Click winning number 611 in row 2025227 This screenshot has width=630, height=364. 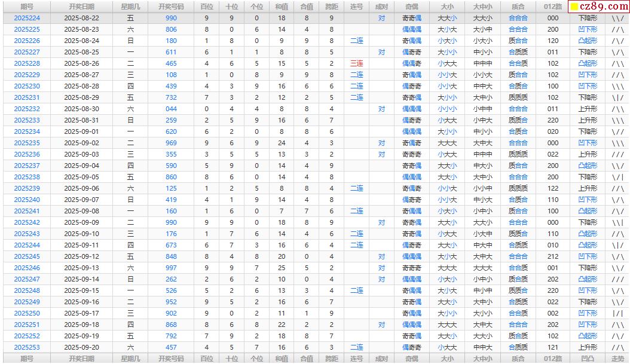[171, 52]
